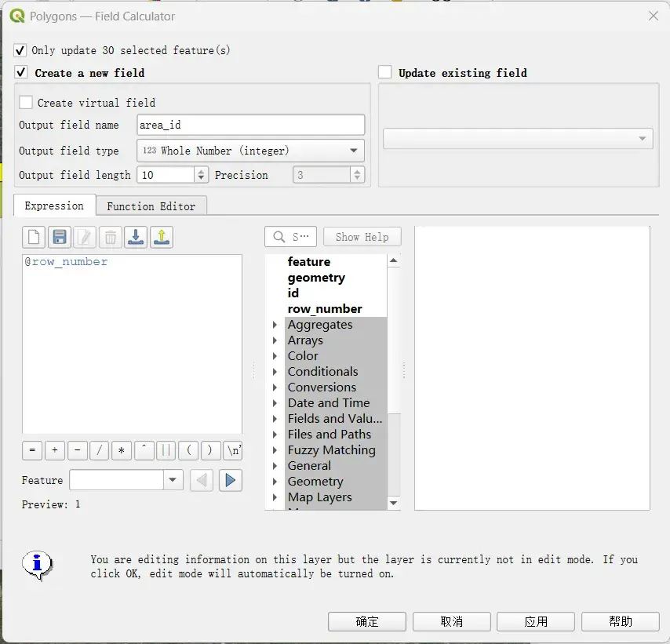Expand the Fuzzy Matching group
This screenshot has width=670, height=644.
(275, 450)
